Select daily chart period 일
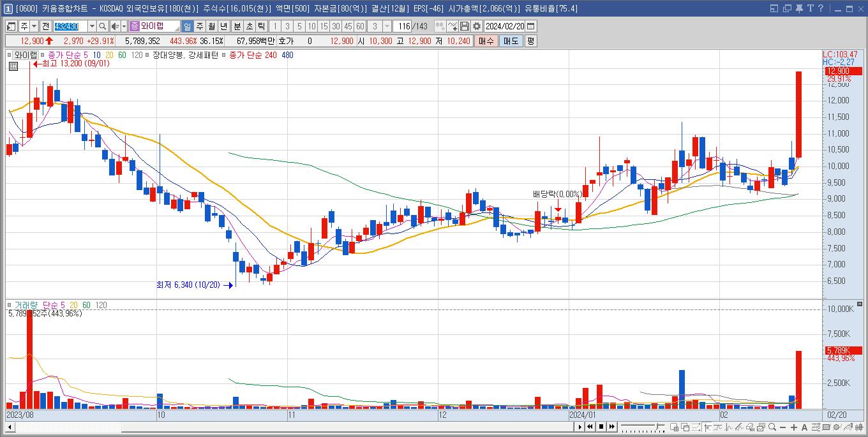This screenshot has width=868, height=437. 188,26
